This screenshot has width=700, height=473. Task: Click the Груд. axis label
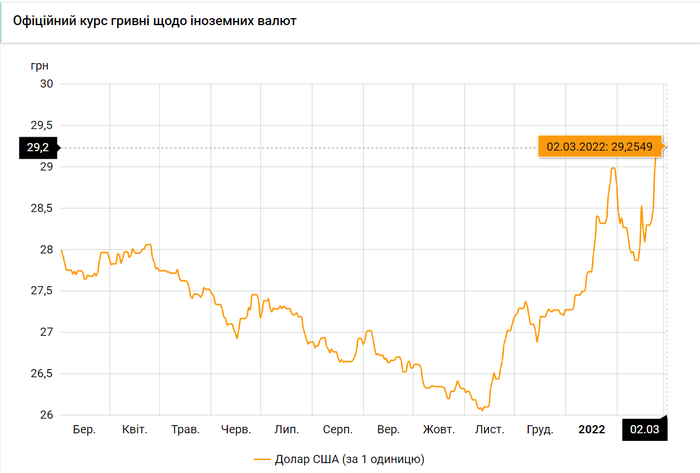coord(540,429)
